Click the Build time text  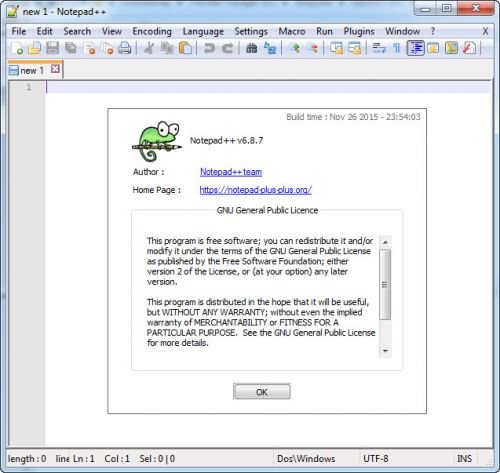[x=353, y=117]
